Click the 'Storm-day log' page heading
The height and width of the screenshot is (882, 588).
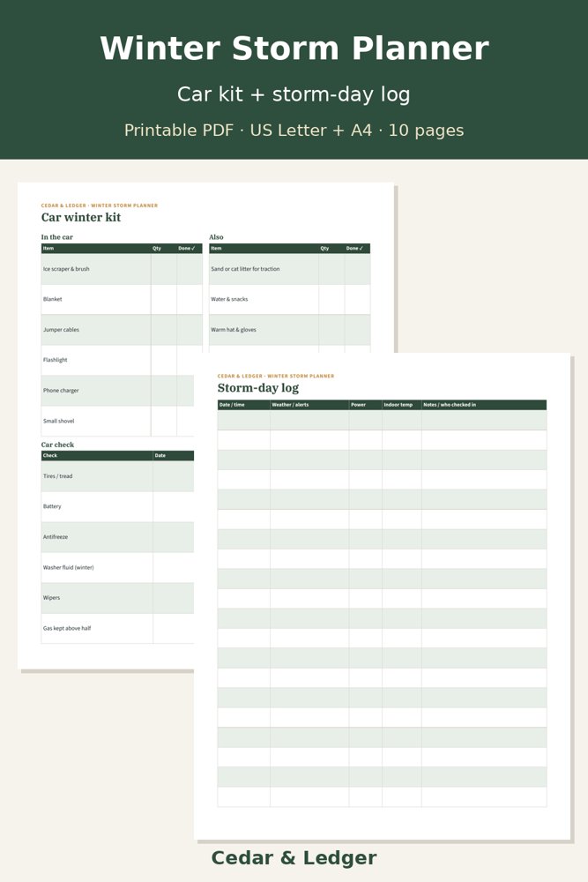(x=258, y=388)
